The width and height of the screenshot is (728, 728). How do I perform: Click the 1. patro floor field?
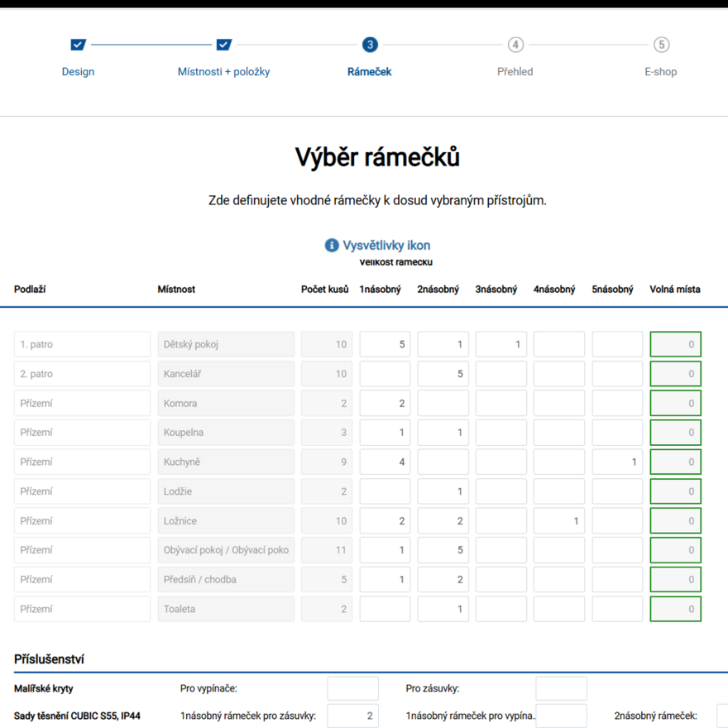click(x=82, y=344)
